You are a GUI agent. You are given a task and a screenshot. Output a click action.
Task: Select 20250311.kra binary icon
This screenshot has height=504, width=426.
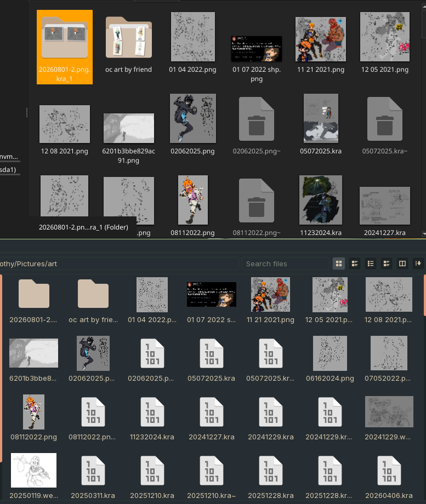click(93, 471)
